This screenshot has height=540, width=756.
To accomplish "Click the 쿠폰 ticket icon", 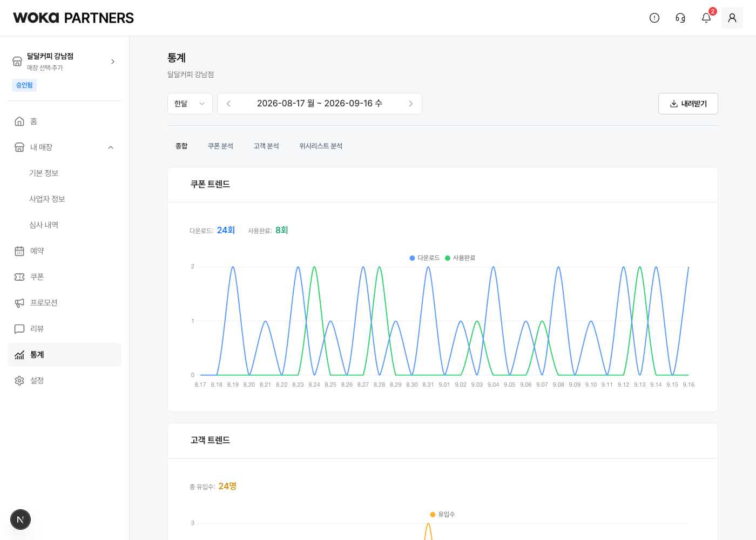I will [x=19, y=277].
